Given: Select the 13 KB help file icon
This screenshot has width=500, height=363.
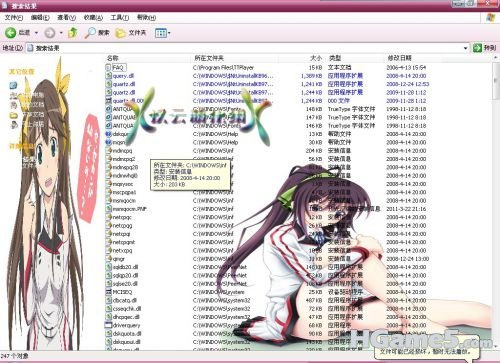Looking at the screenshot, I should 108,134.
